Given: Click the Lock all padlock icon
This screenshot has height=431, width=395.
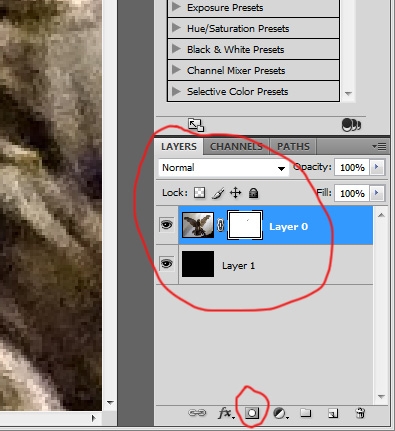Looking at the screenshot, I should (x=253, y=193).
